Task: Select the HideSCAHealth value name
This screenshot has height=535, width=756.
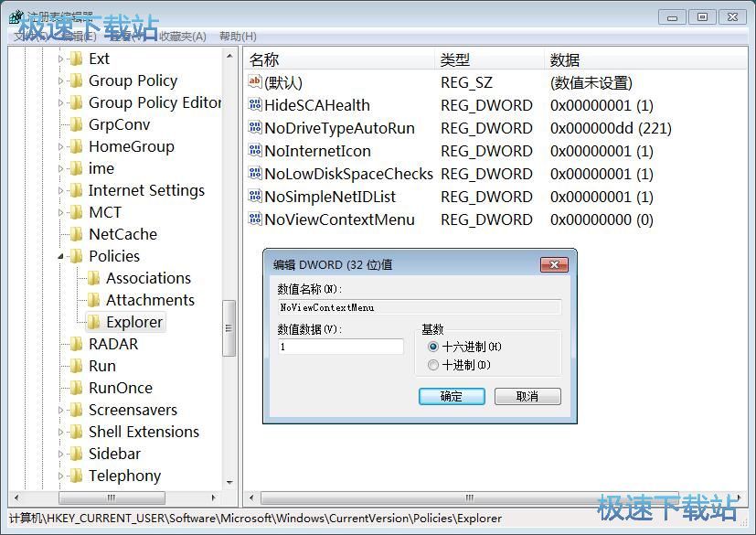Action: click(x=317, y=105)
